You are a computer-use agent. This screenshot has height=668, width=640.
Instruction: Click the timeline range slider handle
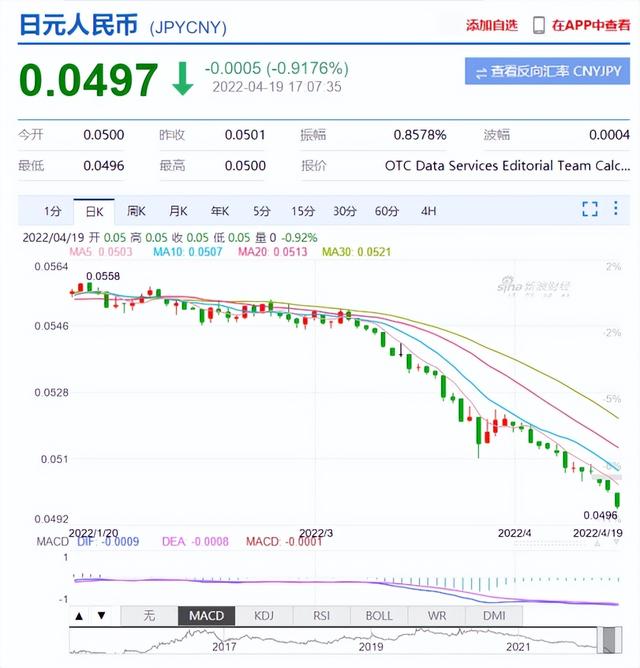[x=610, y=641]
